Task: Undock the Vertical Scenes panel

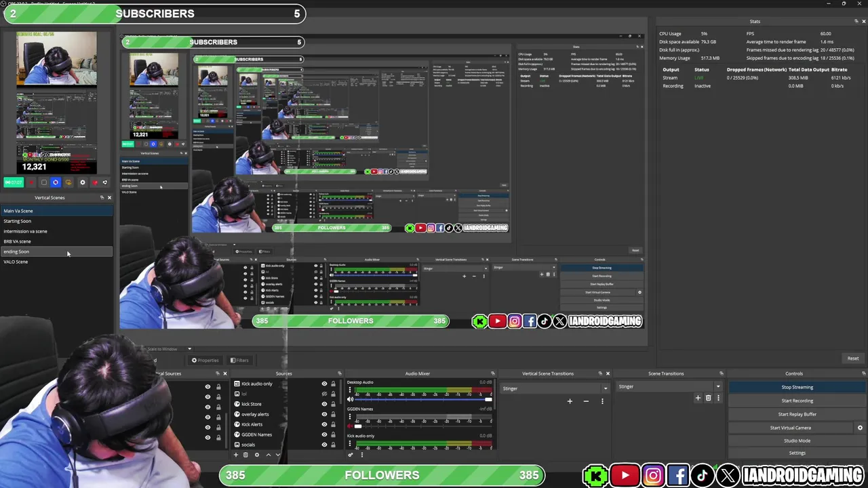Action: point(102,197)
